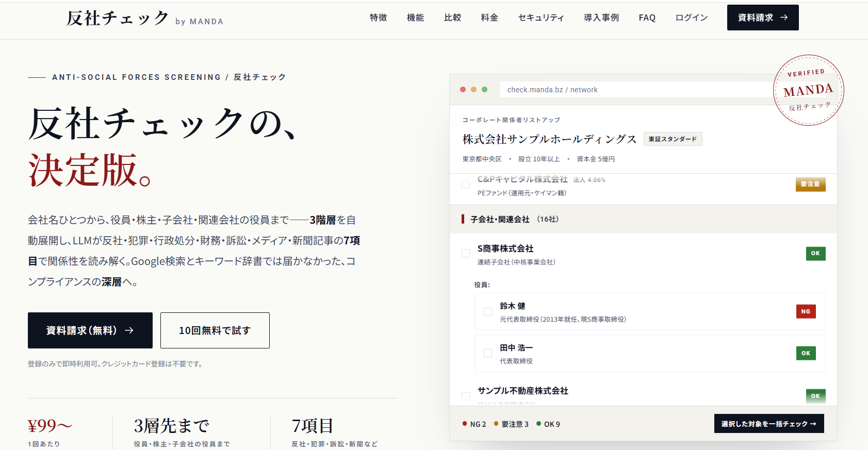Click the yellow window dot in mock browser
The image size is (868, 450).
[473, 90]
